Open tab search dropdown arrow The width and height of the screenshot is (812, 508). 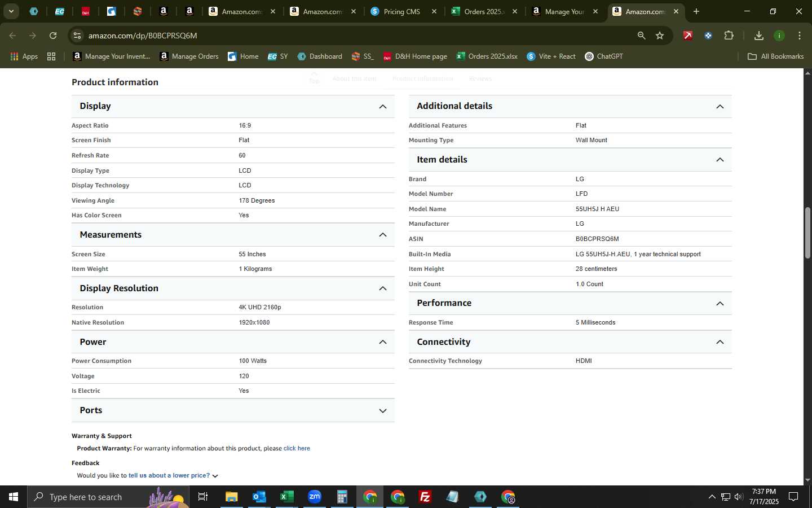point(11,11)
